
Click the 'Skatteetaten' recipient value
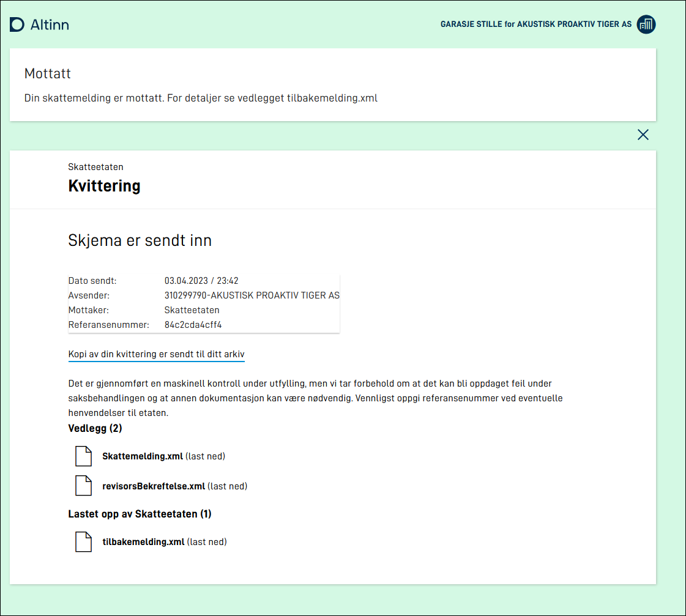click(x=192, y=310)
